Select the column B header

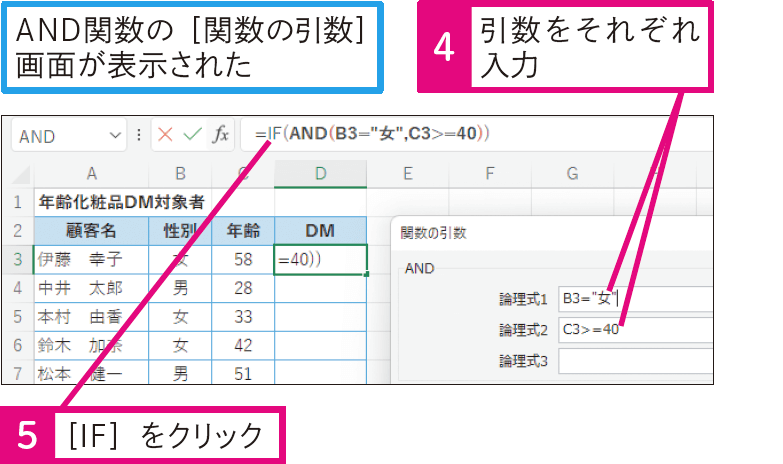click(180, 174)
